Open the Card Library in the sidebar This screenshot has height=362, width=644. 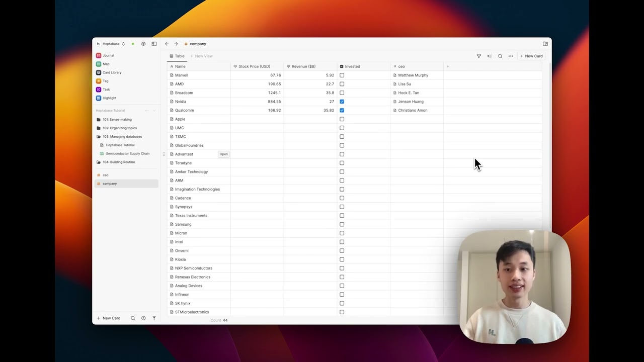[x=109, y=72]
